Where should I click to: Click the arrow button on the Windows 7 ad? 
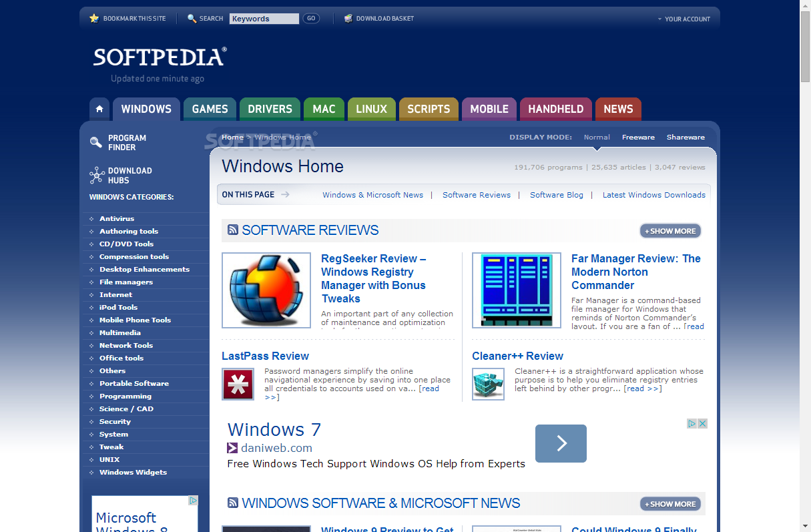(x=561, y=443)
